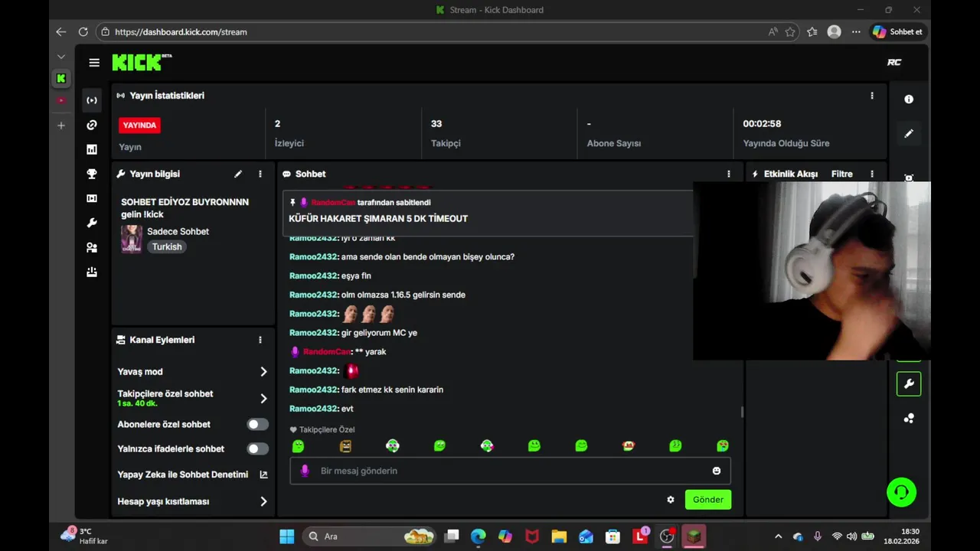Click the pencil icon in right sidebar
Viewport: 980px width, 551px height.
[x=909, y=133]
